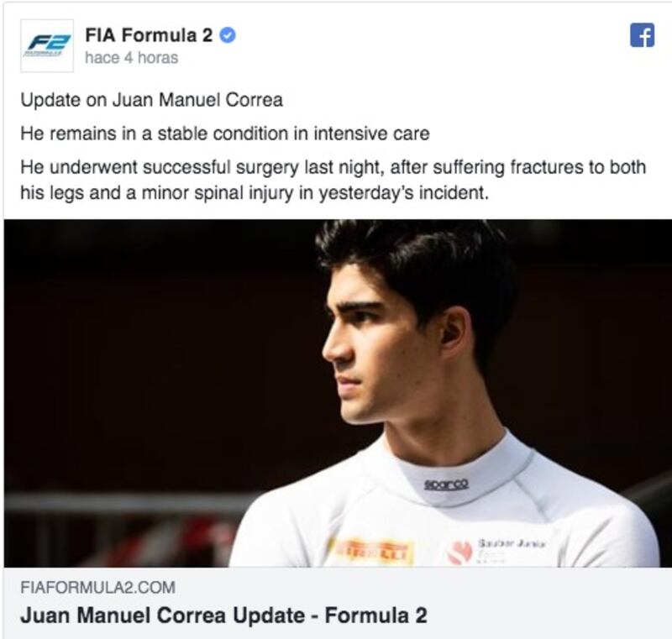This screenshot has height=639, width=672.
Task: Click the 'Sauber Junior' text on suit
Action: (512, 543)
